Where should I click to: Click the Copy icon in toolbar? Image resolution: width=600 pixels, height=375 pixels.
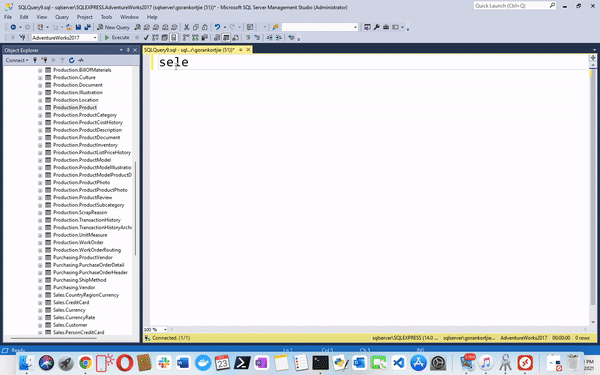point(196,27)
